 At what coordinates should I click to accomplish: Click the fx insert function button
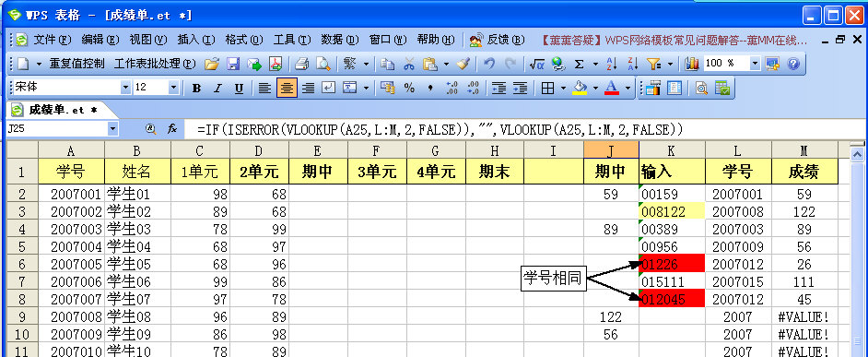172,129
